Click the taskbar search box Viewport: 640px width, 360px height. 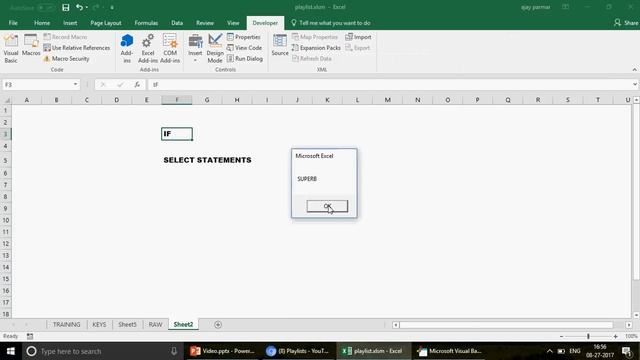coord(102,351)
